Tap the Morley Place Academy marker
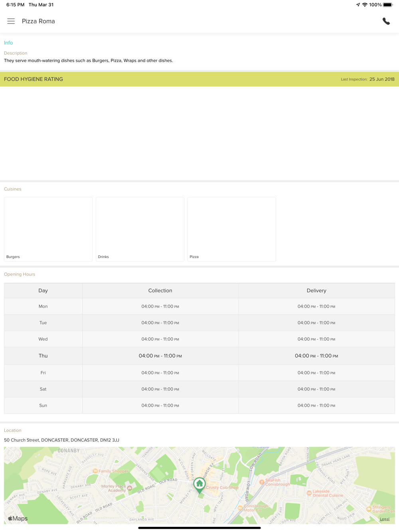 [130, 488]
